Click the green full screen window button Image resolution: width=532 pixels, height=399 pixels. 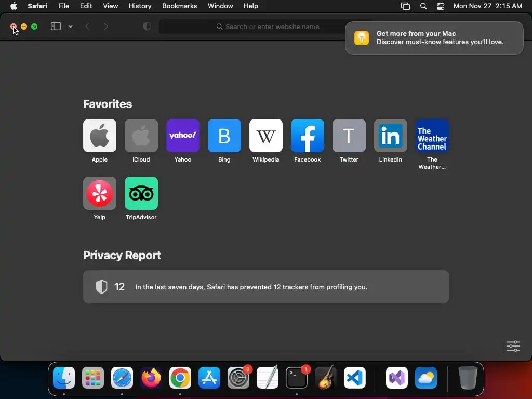tap(34, 26)
